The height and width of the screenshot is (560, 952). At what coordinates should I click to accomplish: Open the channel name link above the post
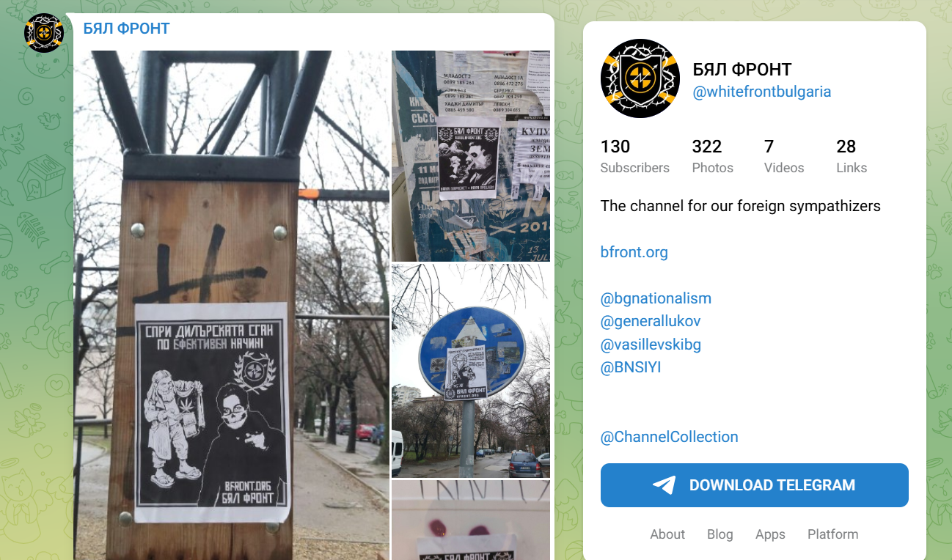tap(126, 29)
